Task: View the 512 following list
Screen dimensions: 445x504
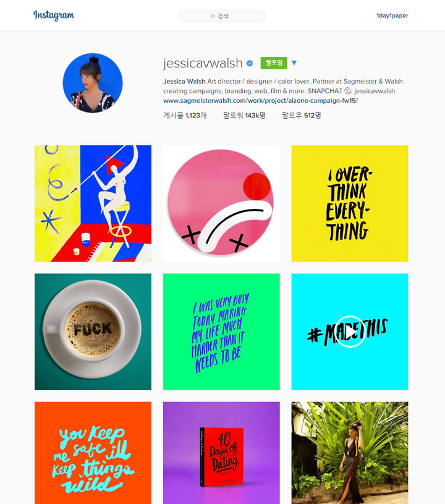Action: point(302,116)
